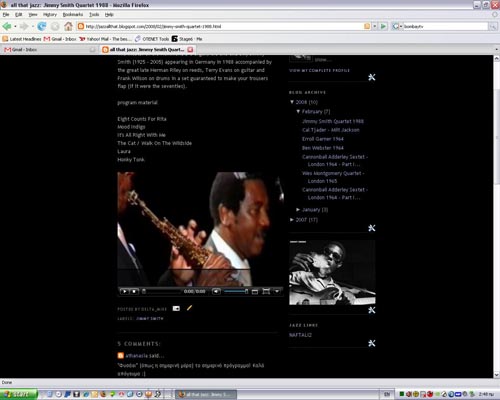The height and width of the screenshot is (400, 500).
Task: Open Wes Montgomery Quartet London 1965 post
Action: coord(333,177)
